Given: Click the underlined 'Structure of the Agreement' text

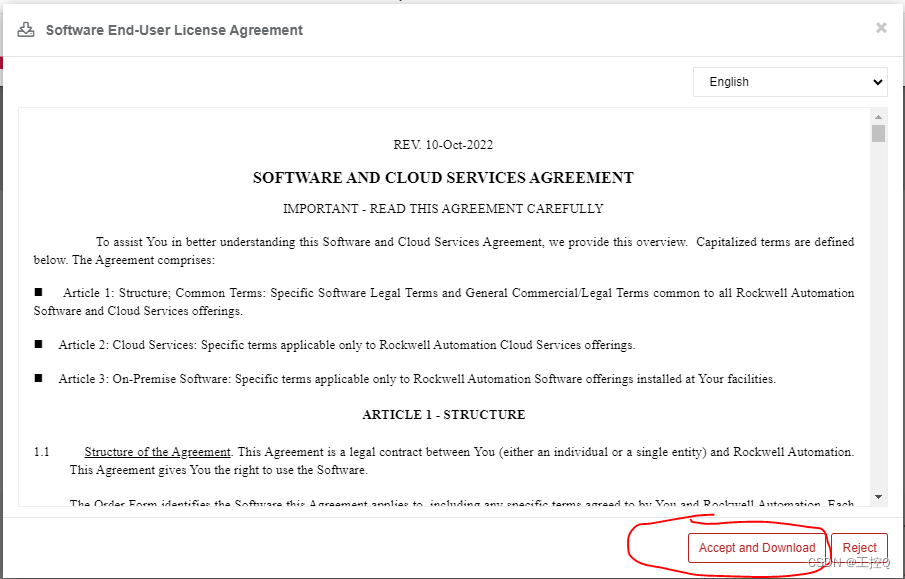Looking at the screenshot, I should (158, 452).
